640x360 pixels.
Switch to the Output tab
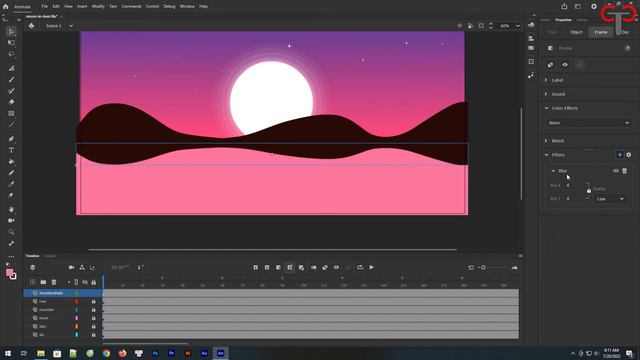coord(50,256)
